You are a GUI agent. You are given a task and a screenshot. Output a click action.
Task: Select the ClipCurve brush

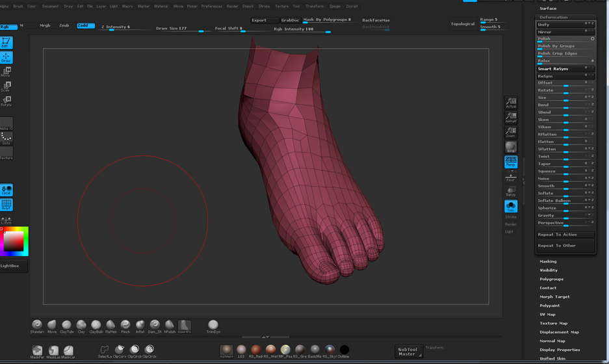coord(120,351)
